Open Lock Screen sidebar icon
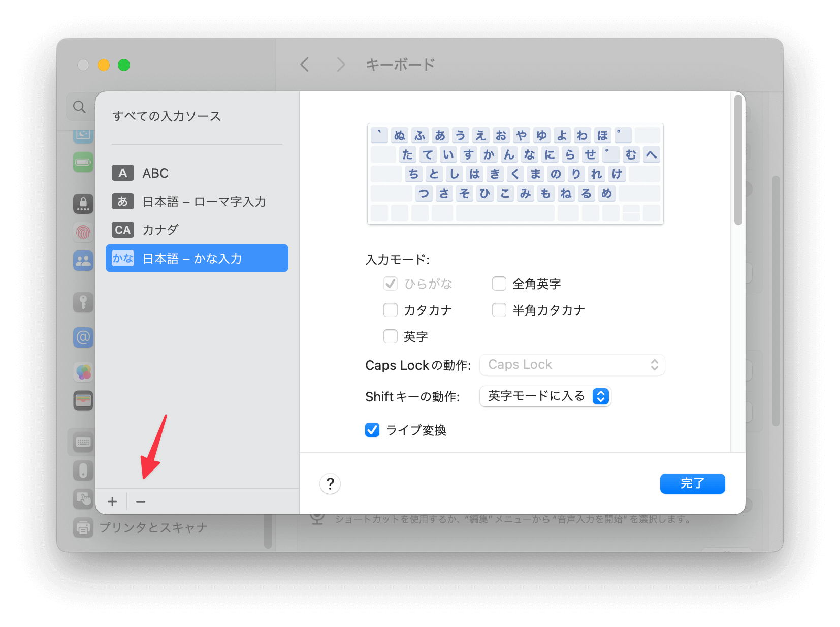 click(83, 204)
